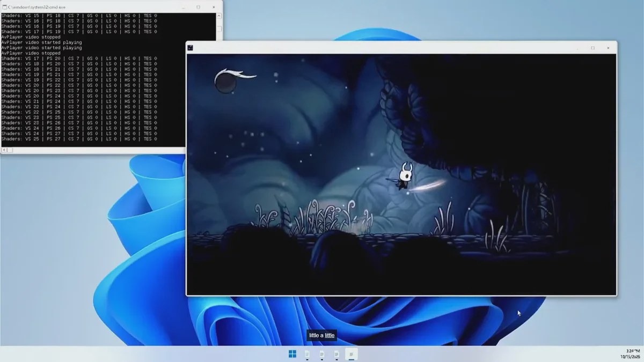Select the line 'Shaders: VS 18 | PS 20'
644x362 pixels.
tap(79, 64)
